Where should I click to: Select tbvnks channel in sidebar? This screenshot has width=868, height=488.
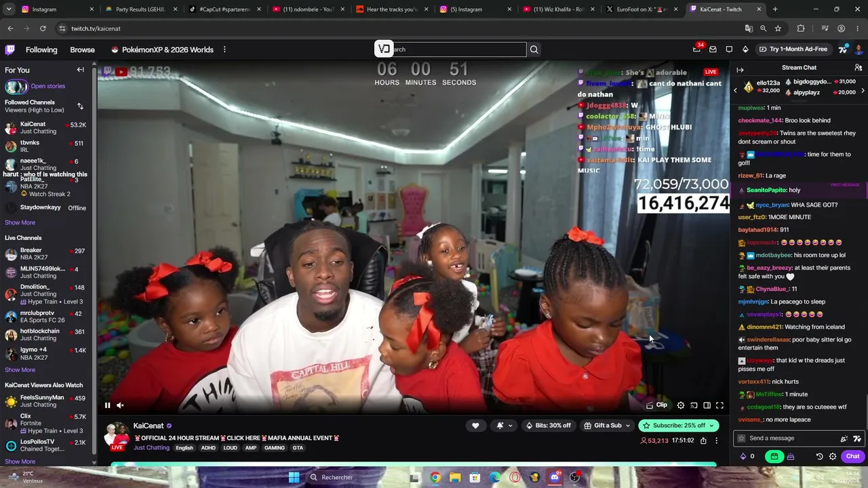[x=45, y=146]
